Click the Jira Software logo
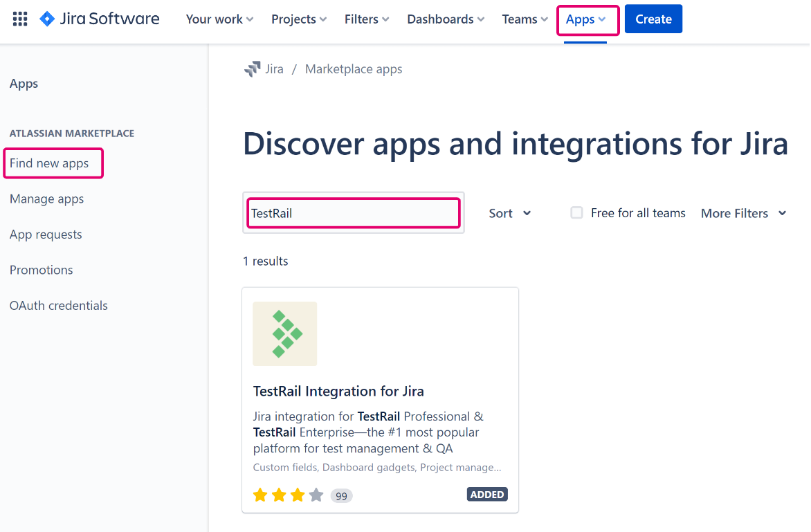The width and height of the screenshot is (811, 532). point(100,19)
